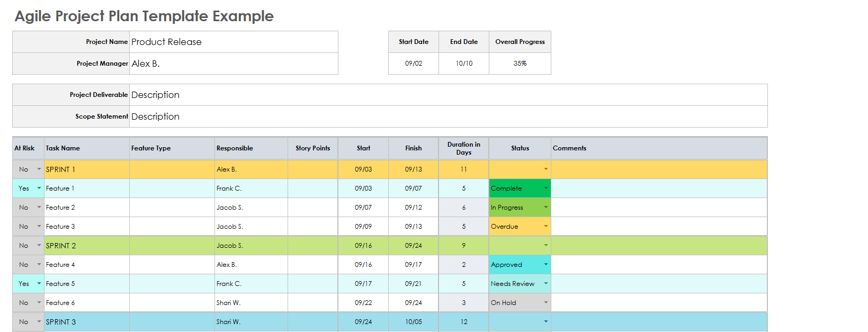868x332 pixels.
Task: Open At Risk dropdown for Feature 5
Action: 39,284
